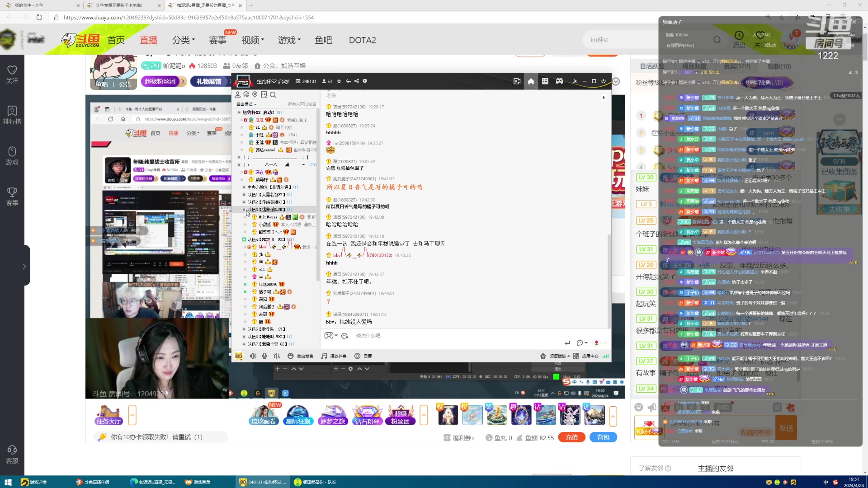
Task: Open the 钻石粉丝 icon
Action: click(x=367, y=415)
